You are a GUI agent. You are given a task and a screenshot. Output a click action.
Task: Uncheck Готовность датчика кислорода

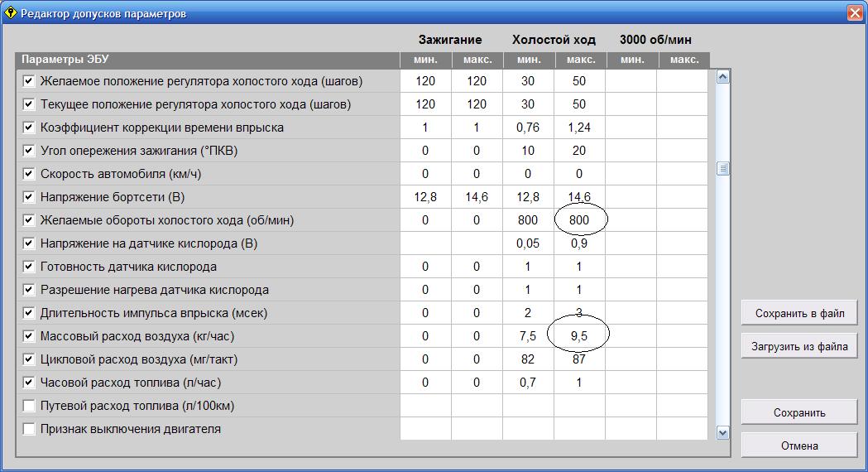click(x=29, y=267)
